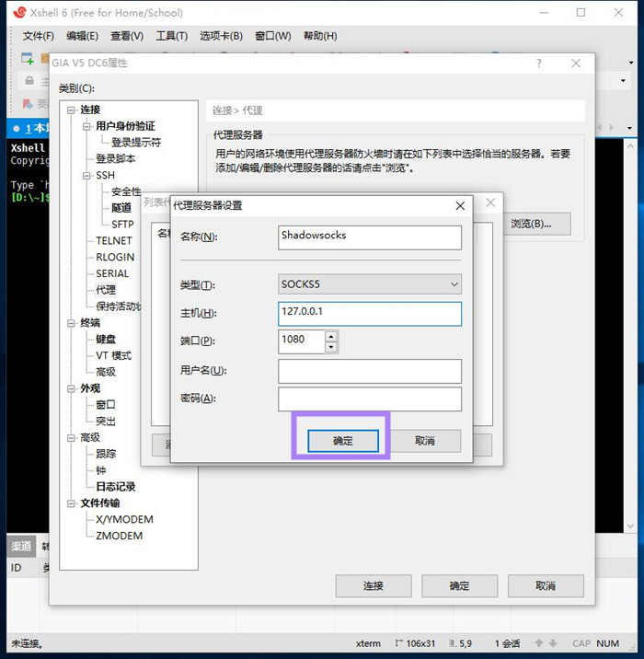This screenshot has width=644, height=659.
Task: Open the 工具(T) menu
Action: tap(171, 36)
